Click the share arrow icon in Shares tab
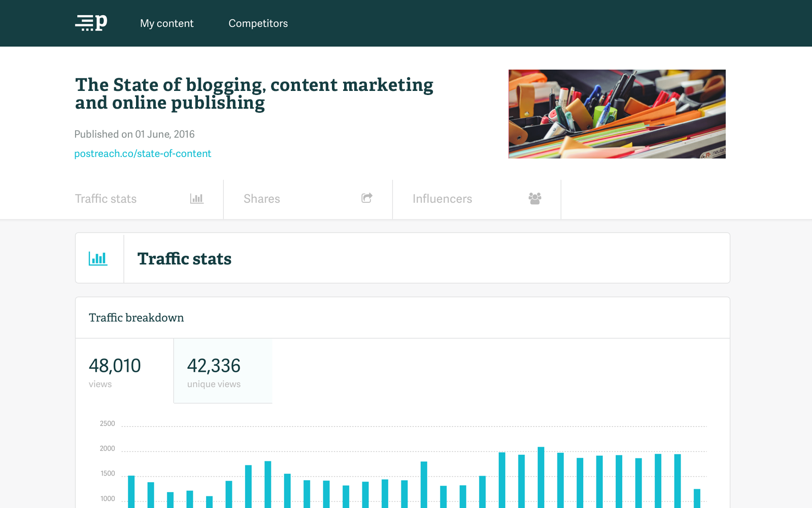812x508 pixels. pyautogui.click(x=367, y=198)
